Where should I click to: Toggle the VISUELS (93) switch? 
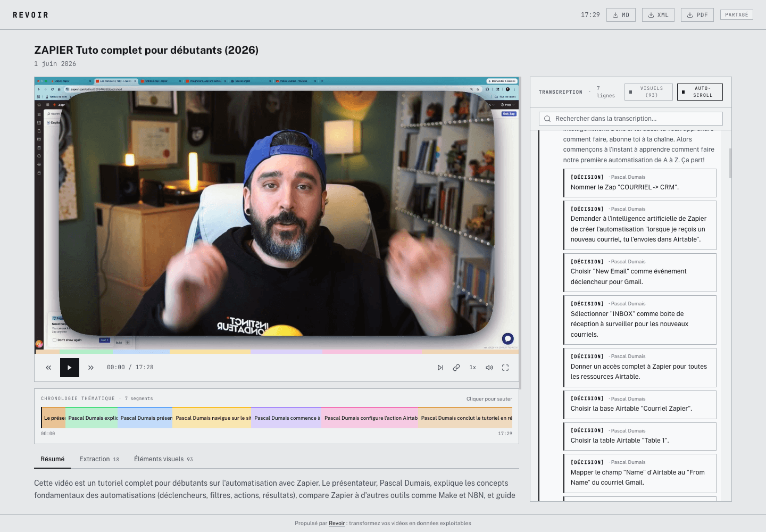coord(648,92)
